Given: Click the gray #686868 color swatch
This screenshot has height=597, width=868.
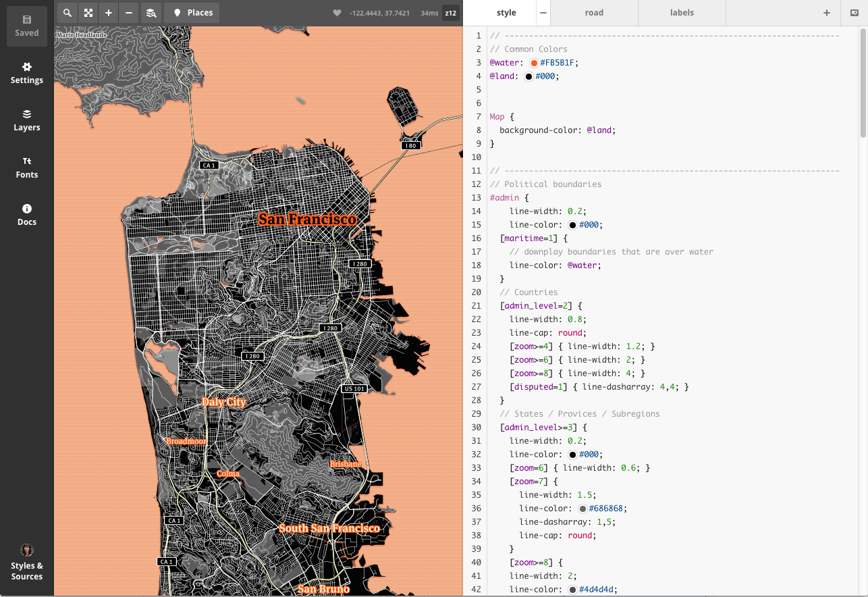Looking at the screenshot, I should click(582, 509).
